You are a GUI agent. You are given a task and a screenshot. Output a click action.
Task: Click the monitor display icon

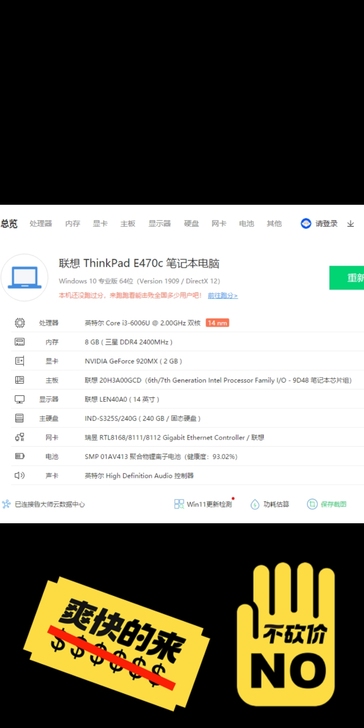click(x=20, y=399)
